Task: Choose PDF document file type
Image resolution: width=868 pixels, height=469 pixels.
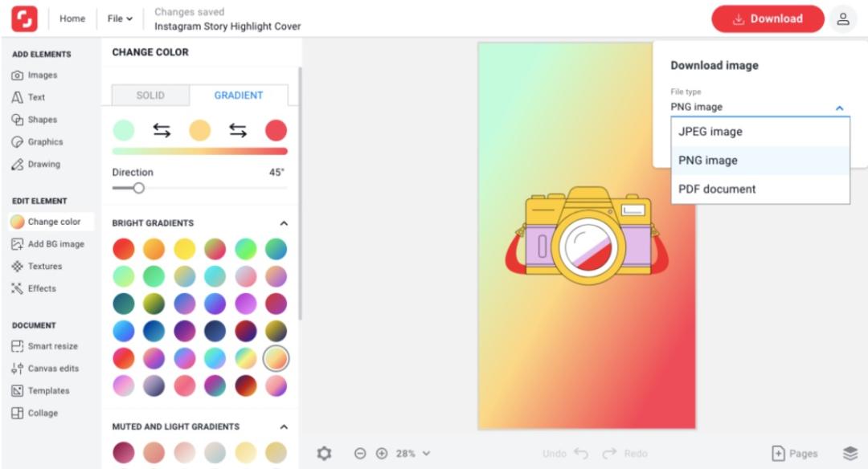Action: [x=760, y=190]
